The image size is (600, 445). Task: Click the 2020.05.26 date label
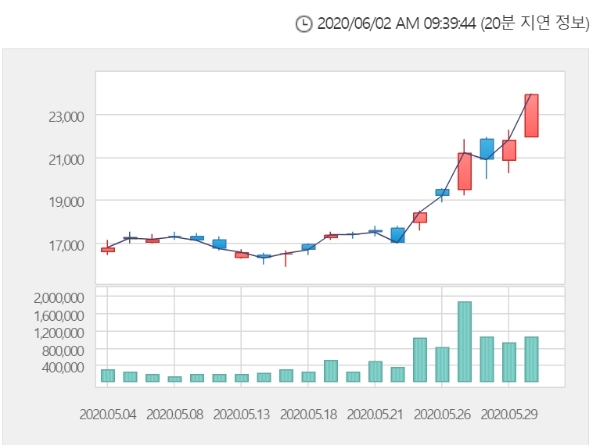(442, 414)
